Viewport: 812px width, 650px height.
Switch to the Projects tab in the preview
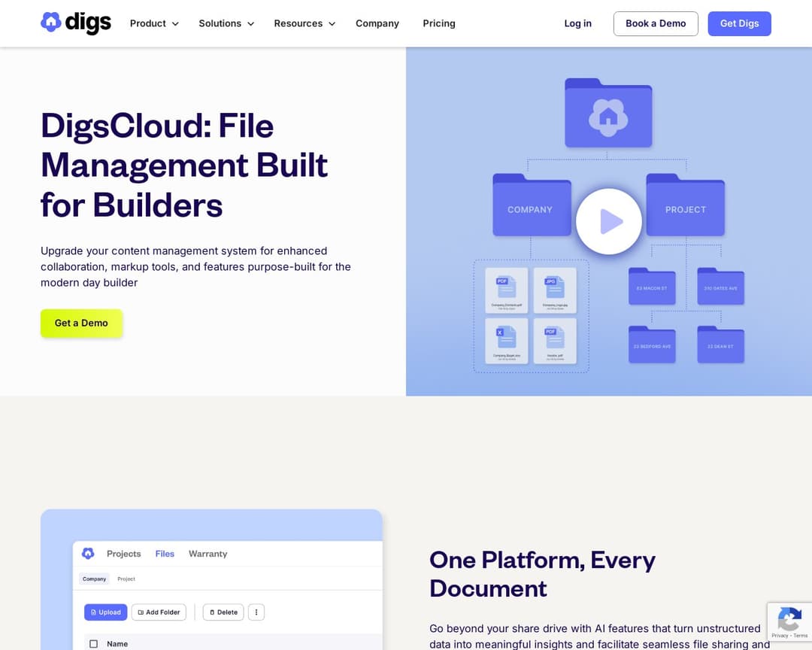124,554
